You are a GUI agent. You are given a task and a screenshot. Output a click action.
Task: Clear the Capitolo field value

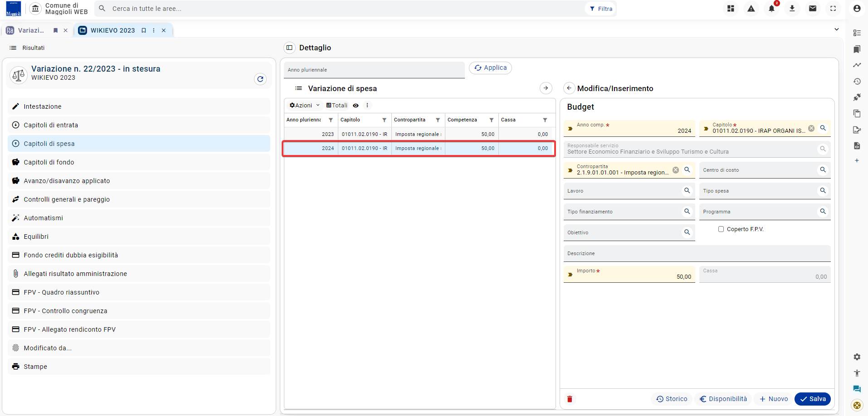point(811,129)
